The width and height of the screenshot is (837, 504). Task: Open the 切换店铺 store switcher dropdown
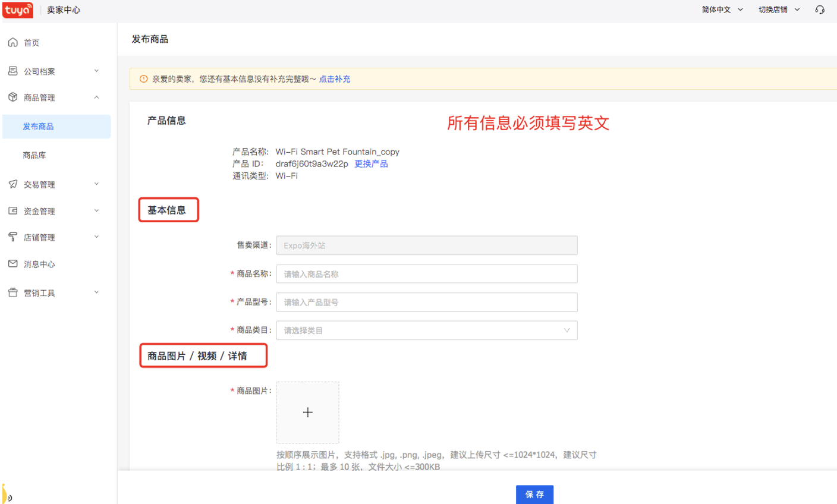click(x=779, y=10)
